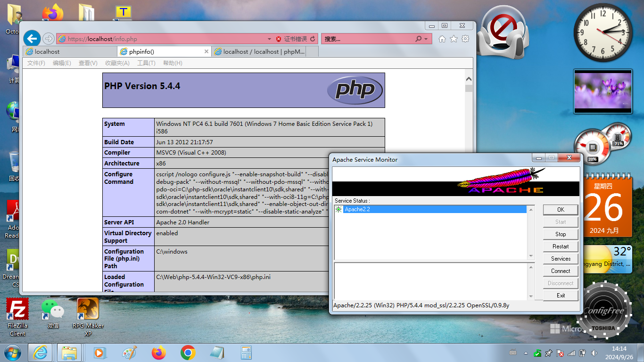Open a new tab in IE
The width and height of the screenshot is (644, 362).
point(312,51)
